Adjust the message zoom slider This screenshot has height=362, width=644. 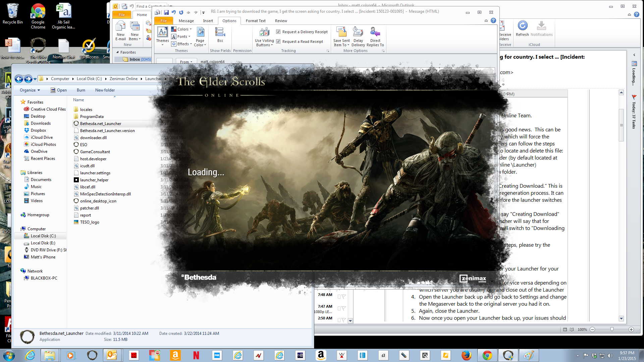[x=612, y=329]
